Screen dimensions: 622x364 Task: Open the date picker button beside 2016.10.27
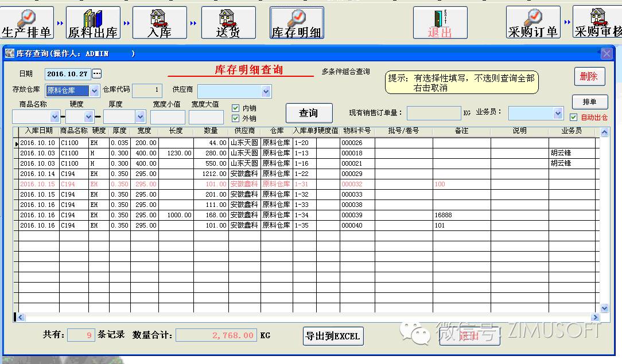tap(97, 74)
